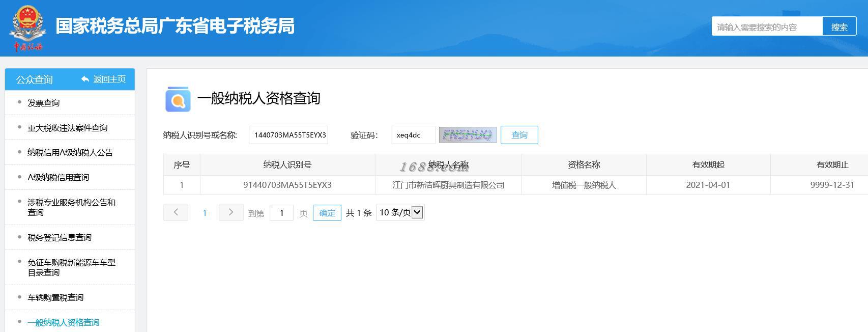The height and width of the screenshot is (332, 868).
Task: Open 免征车购税新能源车车型目录查询 item
Action: (x=71, y=267)
